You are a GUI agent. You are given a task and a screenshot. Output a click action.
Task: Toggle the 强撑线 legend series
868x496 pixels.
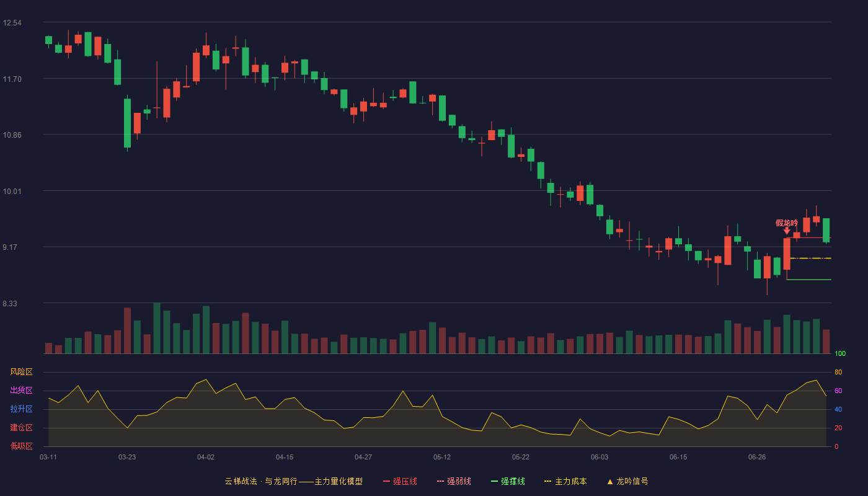point(508,481)
